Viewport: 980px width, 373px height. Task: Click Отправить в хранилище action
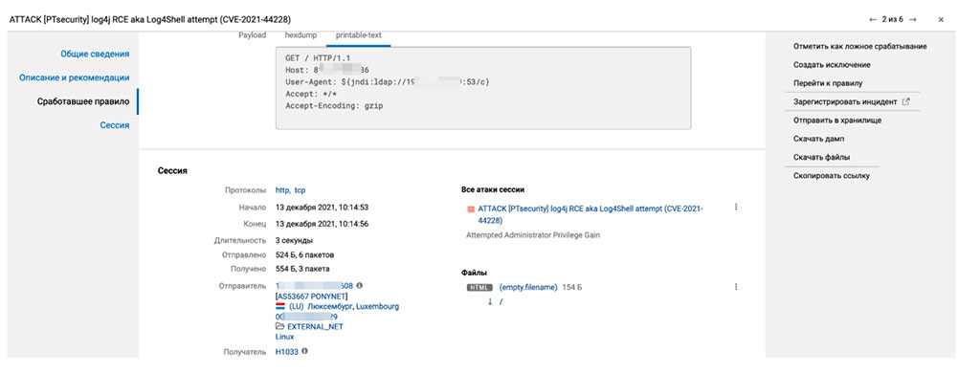tap(837, 120)
